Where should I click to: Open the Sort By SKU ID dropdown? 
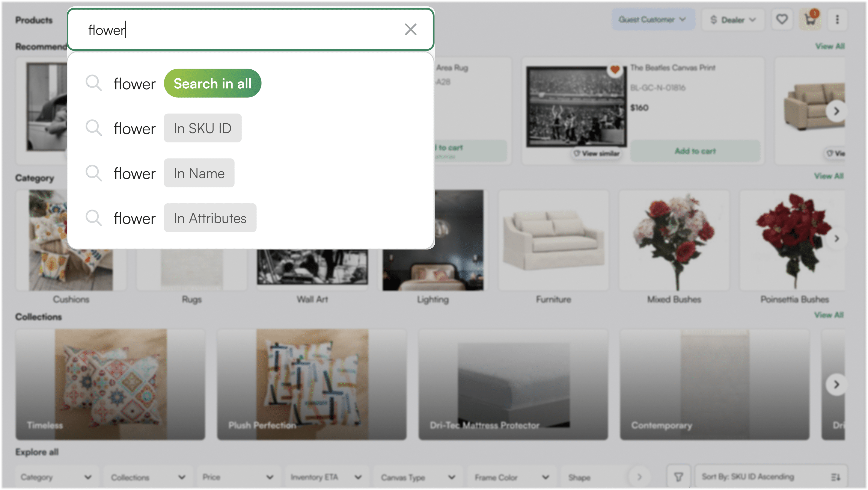(x=771, y=477)
